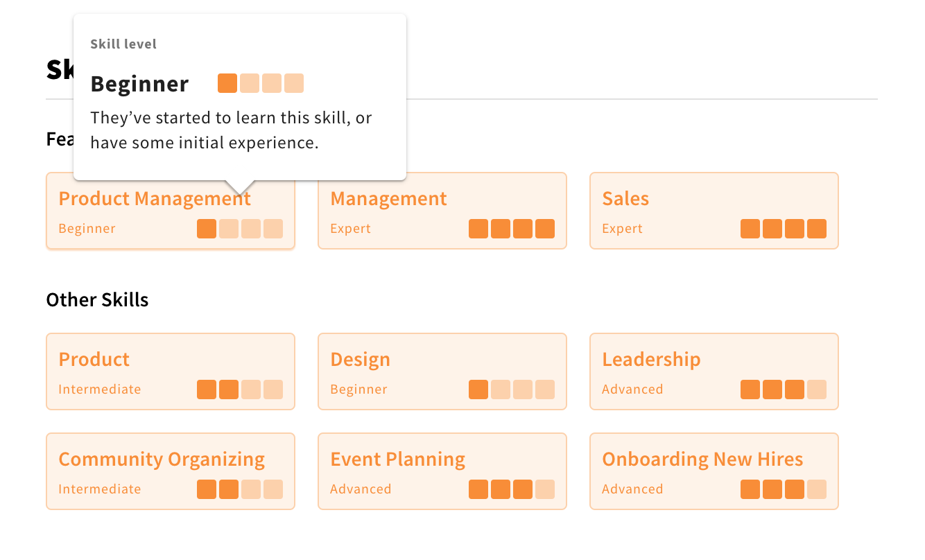Expand the Featured skills section heading

59,138
